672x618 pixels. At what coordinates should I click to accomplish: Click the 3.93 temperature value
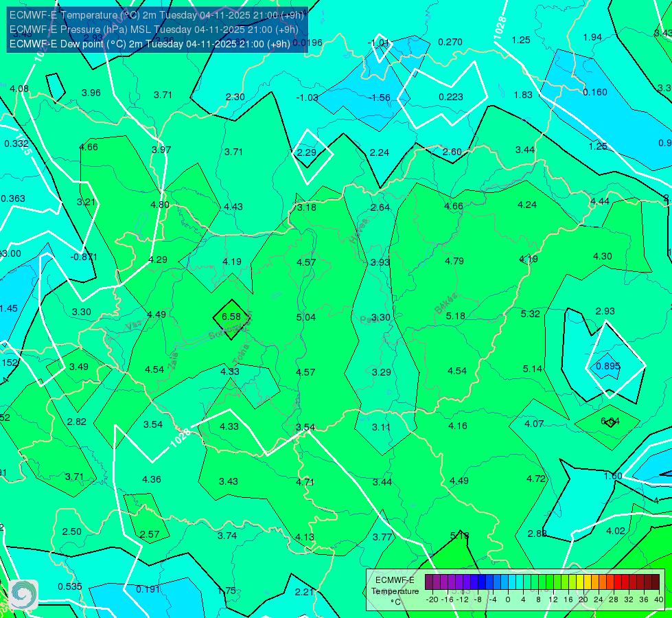(380, 262)
